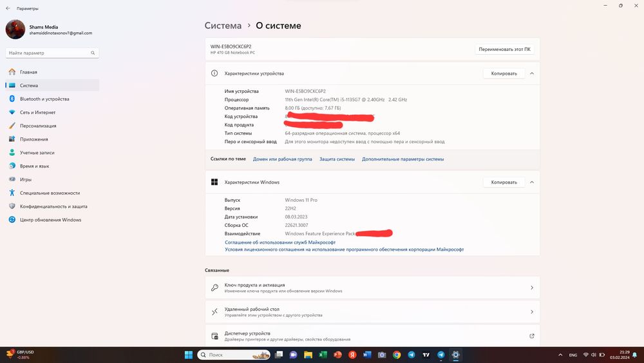Screen dimensions: 644x363
Task: Open Диспетчер устройств
Action: pyautogui.click(x=372, y=336)
